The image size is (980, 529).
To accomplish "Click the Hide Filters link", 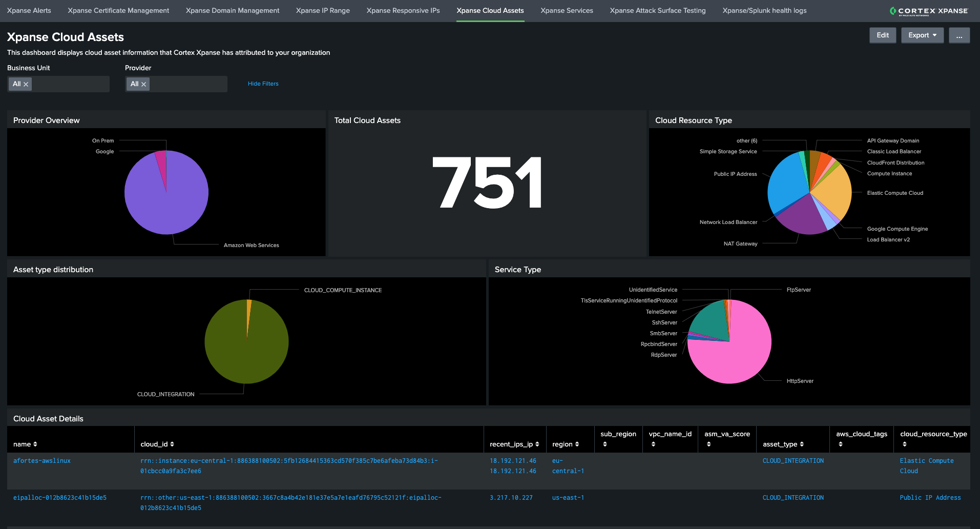I will point(263,84).
